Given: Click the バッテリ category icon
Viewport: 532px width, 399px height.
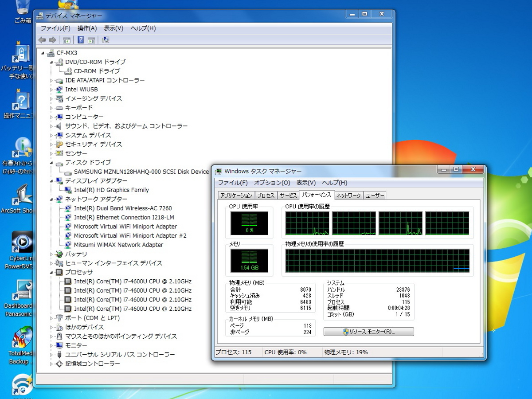Looking at the screenshot, I should (59, 254).
